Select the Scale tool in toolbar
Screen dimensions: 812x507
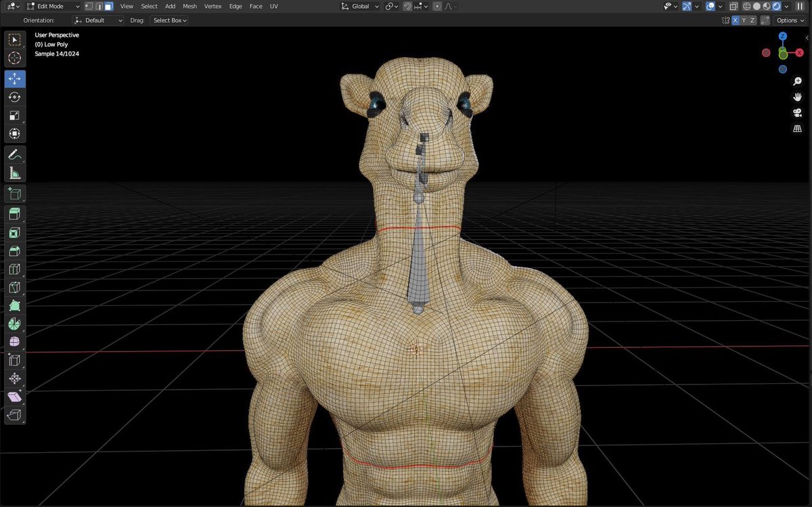click(x=15, y=116)
